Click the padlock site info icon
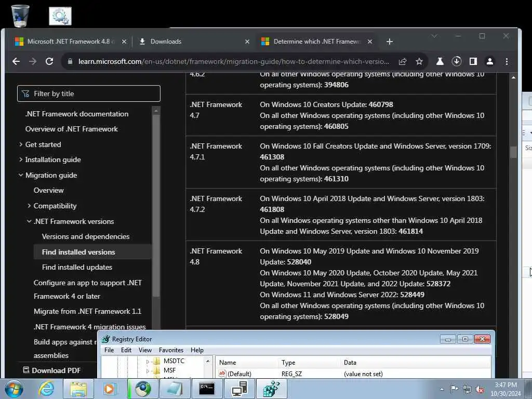532x399 pixels. 70,61
